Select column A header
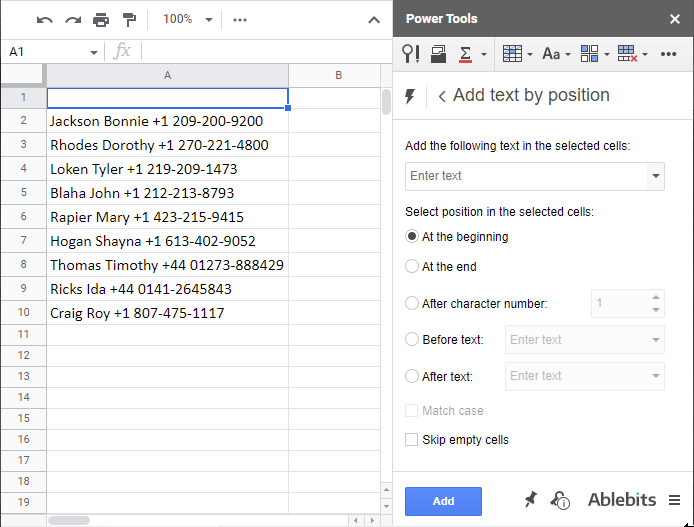 click(x=167, y=76)
